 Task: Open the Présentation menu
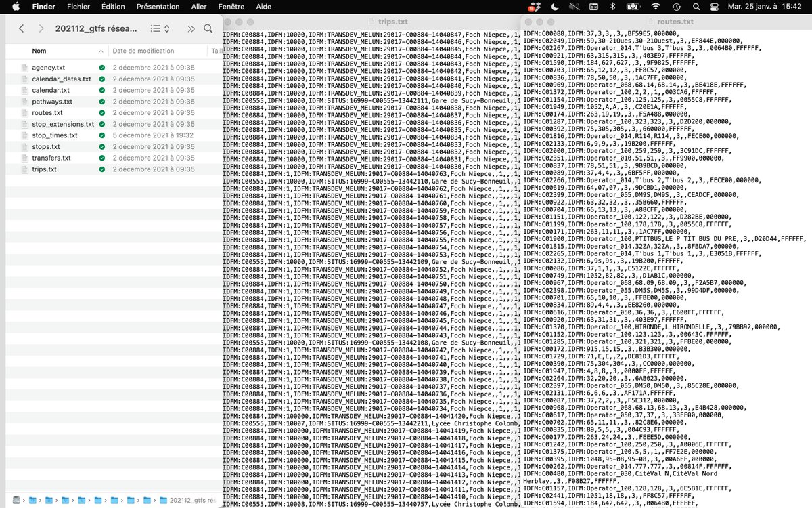(158, 6)
